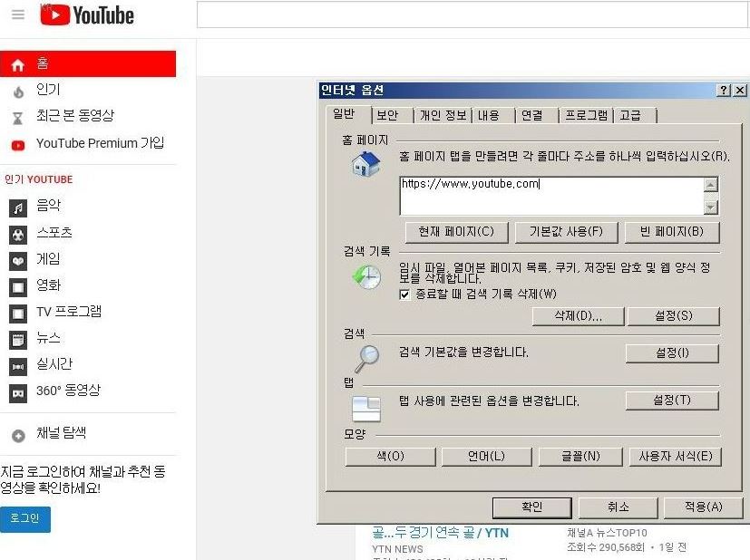Open the 최근 본 동영상 sidebar link
Image resolution: width=750 pixels, height=560 pixels.
(75, 116)
